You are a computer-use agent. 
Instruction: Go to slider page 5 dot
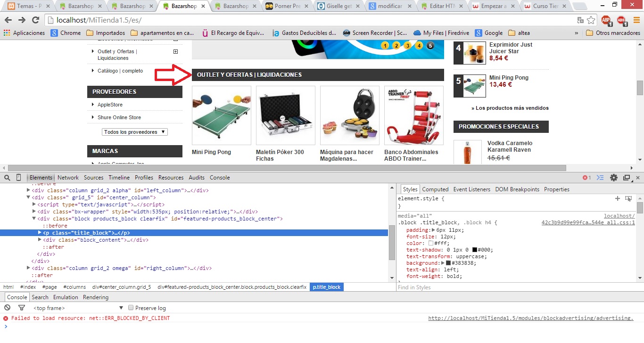pos(430,46)
